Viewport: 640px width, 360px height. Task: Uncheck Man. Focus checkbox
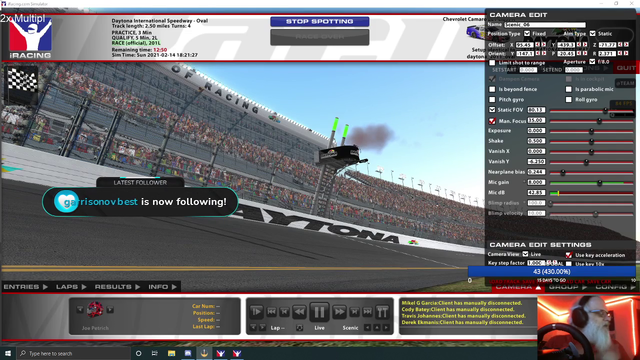click(492, 121)
